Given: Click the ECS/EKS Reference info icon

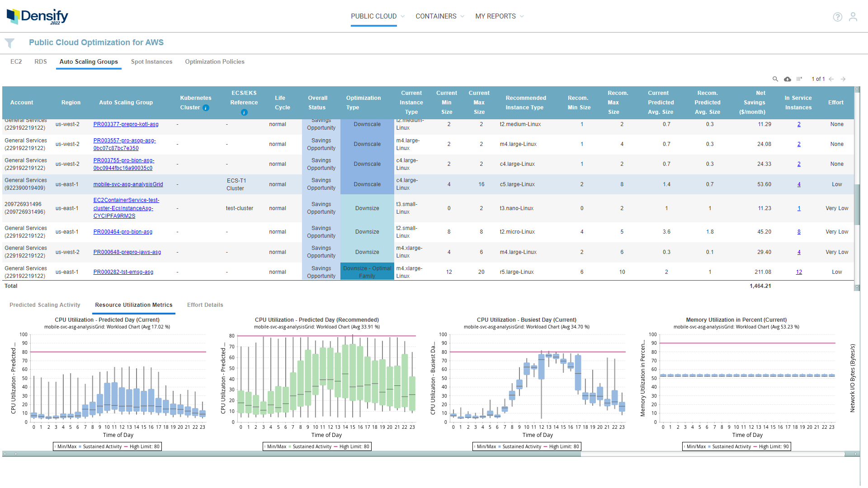Looking at the screenshot, I should [244, 113].
